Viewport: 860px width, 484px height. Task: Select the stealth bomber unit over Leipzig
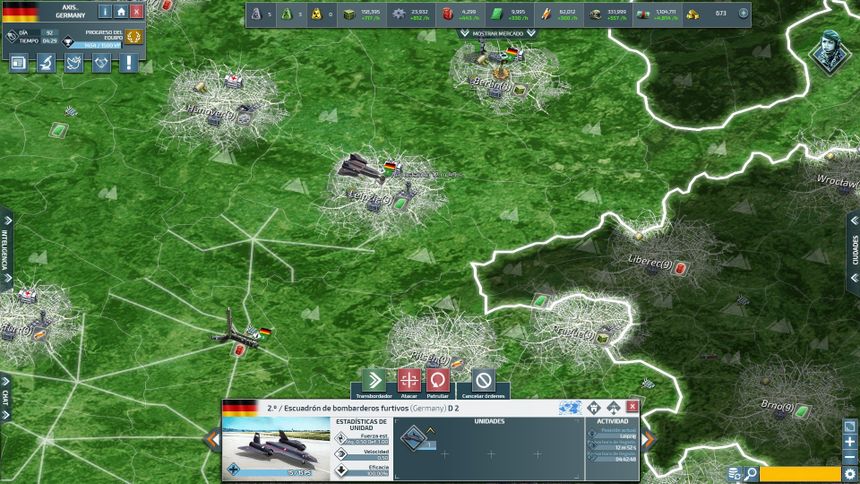click(x=361, y=168)
